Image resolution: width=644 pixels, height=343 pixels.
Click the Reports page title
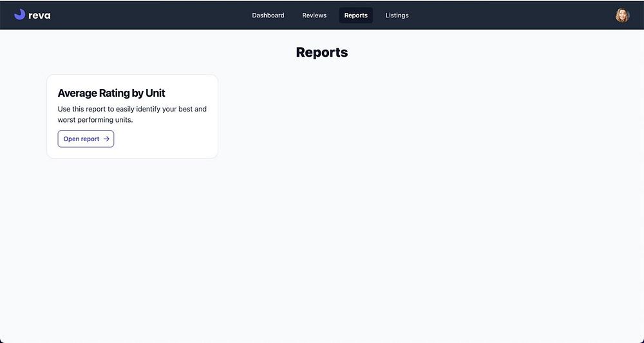tap(322, 52)
